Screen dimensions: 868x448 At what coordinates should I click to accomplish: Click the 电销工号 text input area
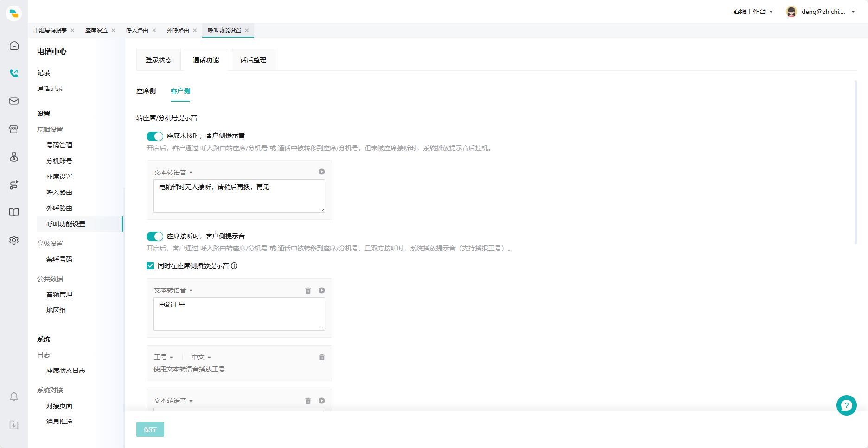point(239,314)
